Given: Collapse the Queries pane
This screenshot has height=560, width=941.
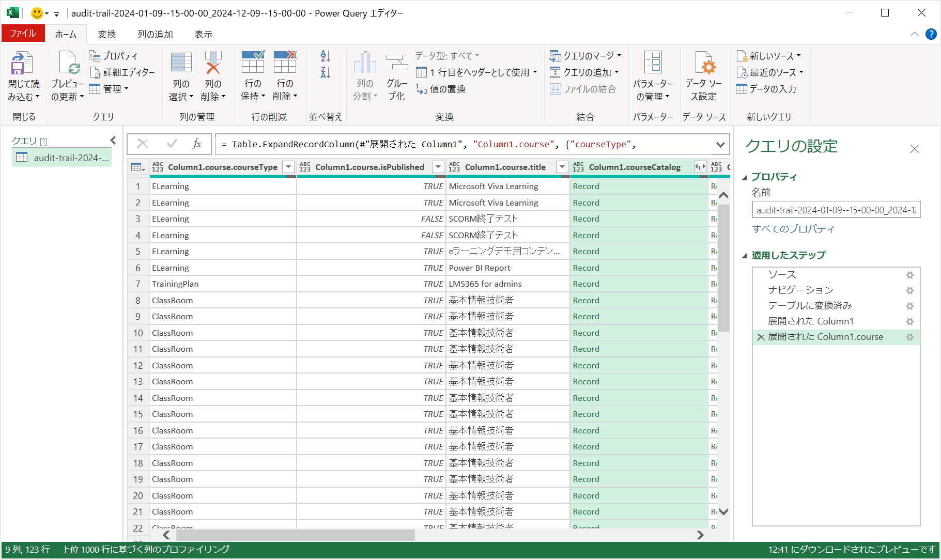Looking at the screenshot, I should [x=113, y=140].
